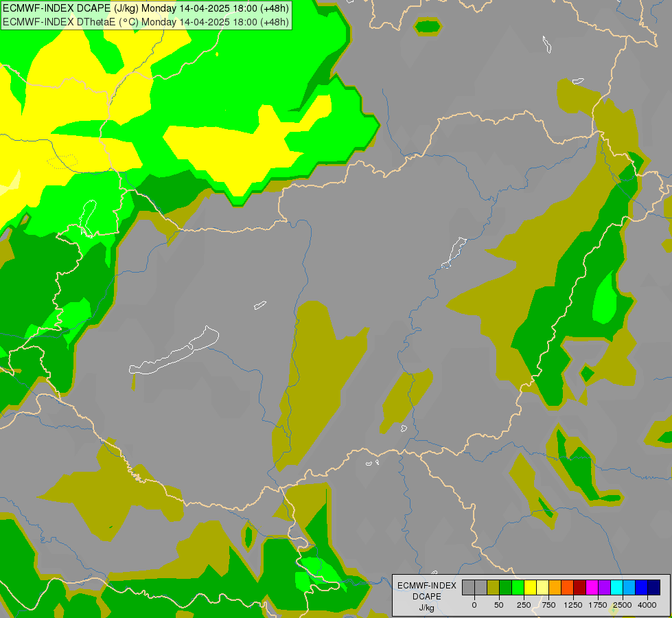Click the red-orange legend swatch
The height and width of the screenshot is (618, 672).
pyautogui.click(x=567, y=587)
